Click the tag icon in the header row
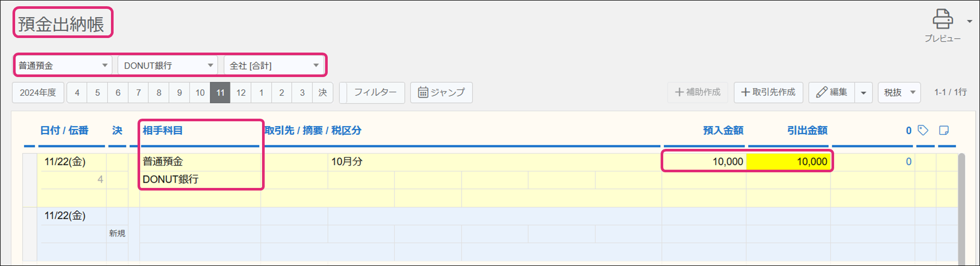The image size is (980, 266). tap(923, 130)
